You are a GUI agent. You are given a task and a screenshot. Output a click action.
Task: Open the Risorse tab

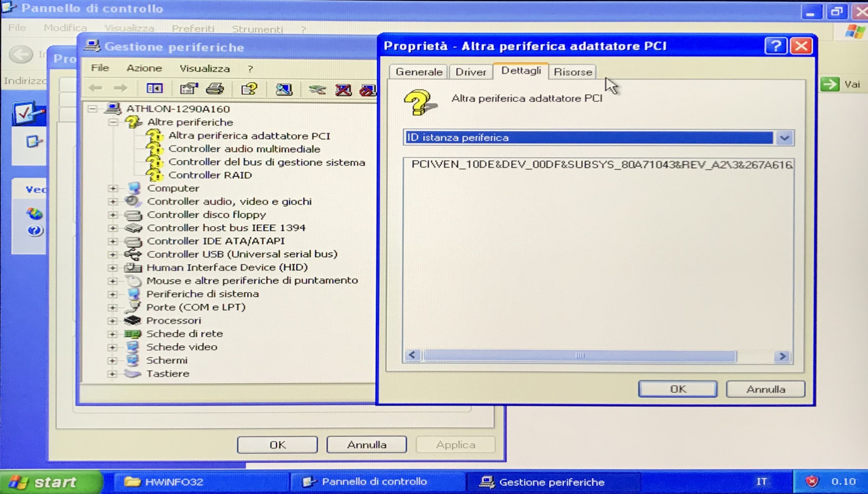(572, 72)
